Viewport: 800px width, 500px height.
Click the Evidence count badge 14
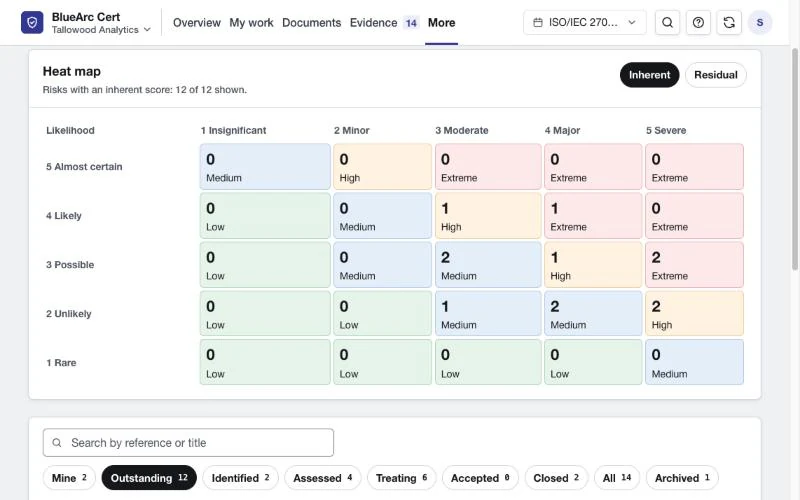point(411,23)
